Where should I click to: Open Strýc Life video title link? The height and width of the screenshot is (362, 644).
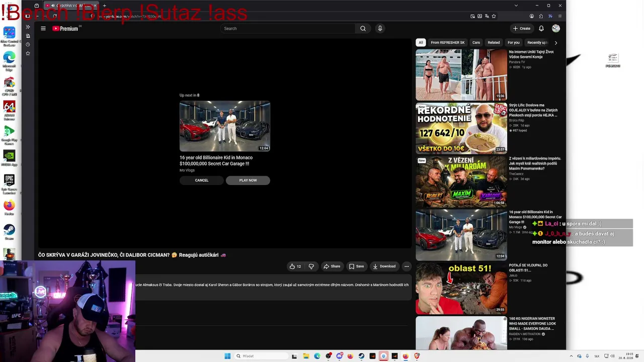pos(533,110)
